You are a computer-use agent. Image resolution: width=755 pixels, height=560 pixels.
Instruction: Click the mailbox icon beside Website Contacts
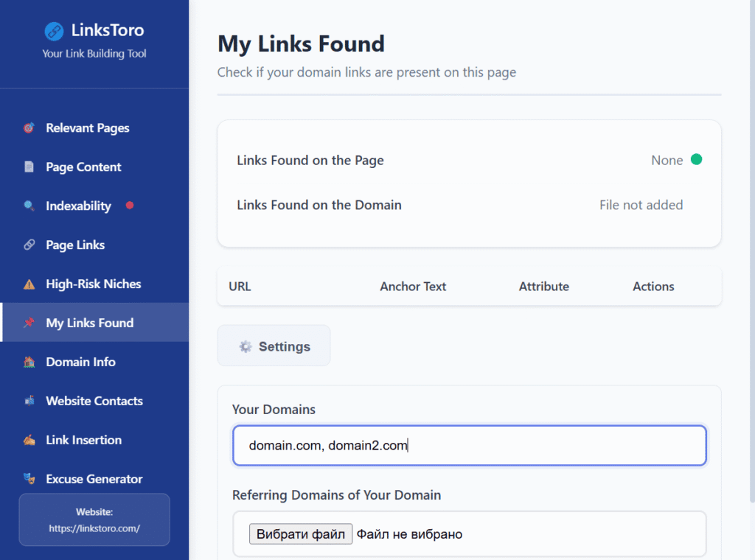[x=29, y=402]
